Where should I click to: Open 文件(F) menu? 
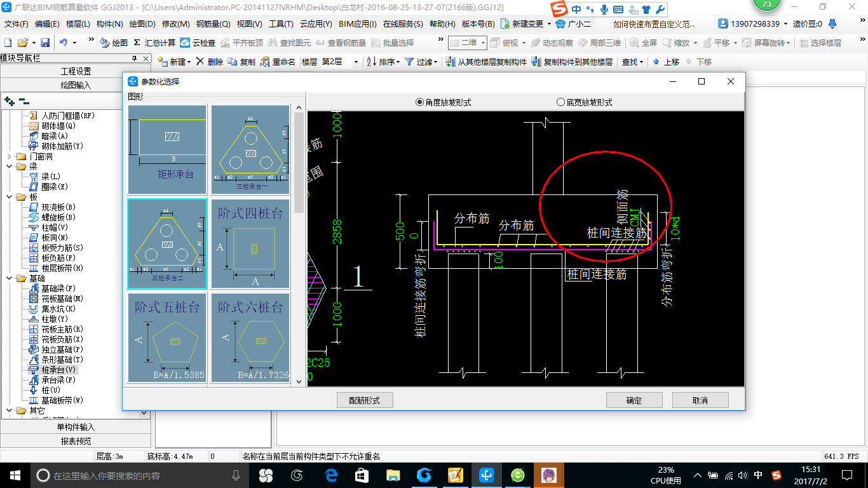(x=17, y=24)
